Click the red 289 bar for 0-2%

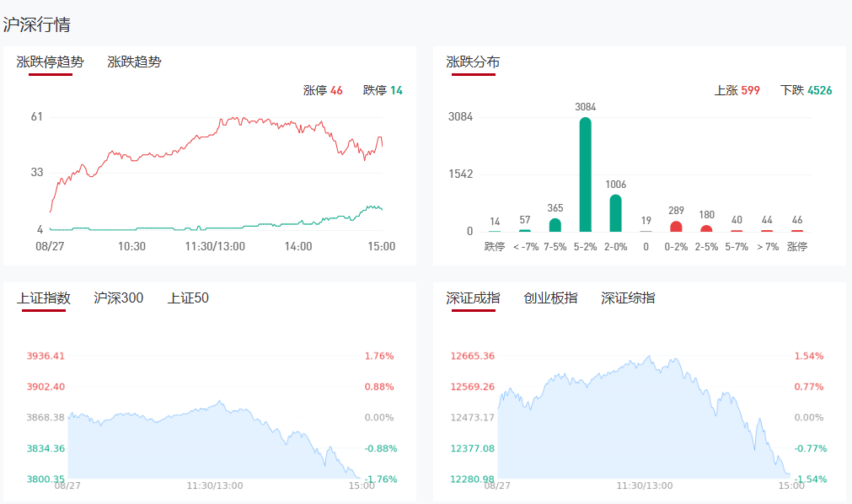coord(676,227)
